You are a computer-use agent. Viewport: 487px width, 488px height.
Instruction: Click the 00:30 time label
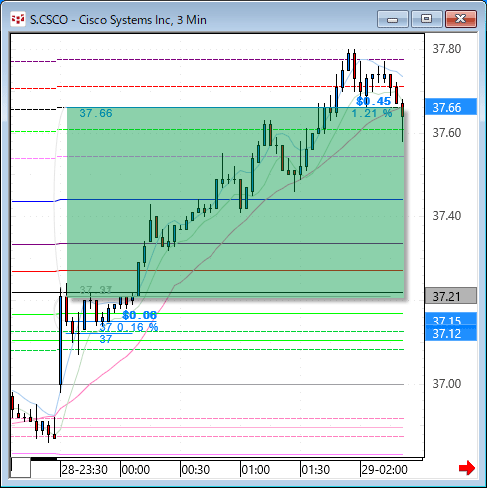click(x=196, y=470)
